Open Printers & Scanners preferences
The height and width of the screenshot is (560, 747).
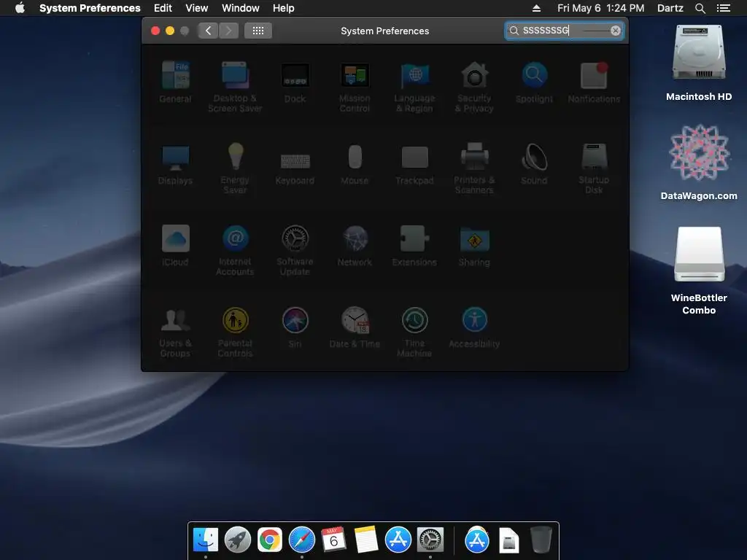pos(474,168)
